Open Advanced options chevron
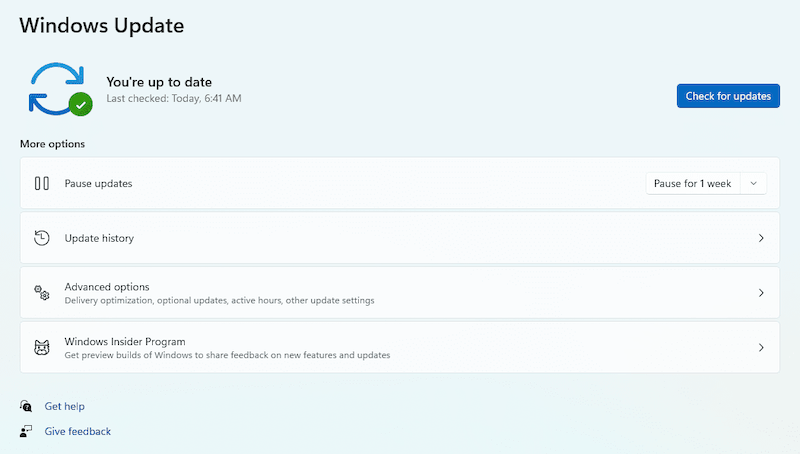The image size is (800, 454). (761, 293)
